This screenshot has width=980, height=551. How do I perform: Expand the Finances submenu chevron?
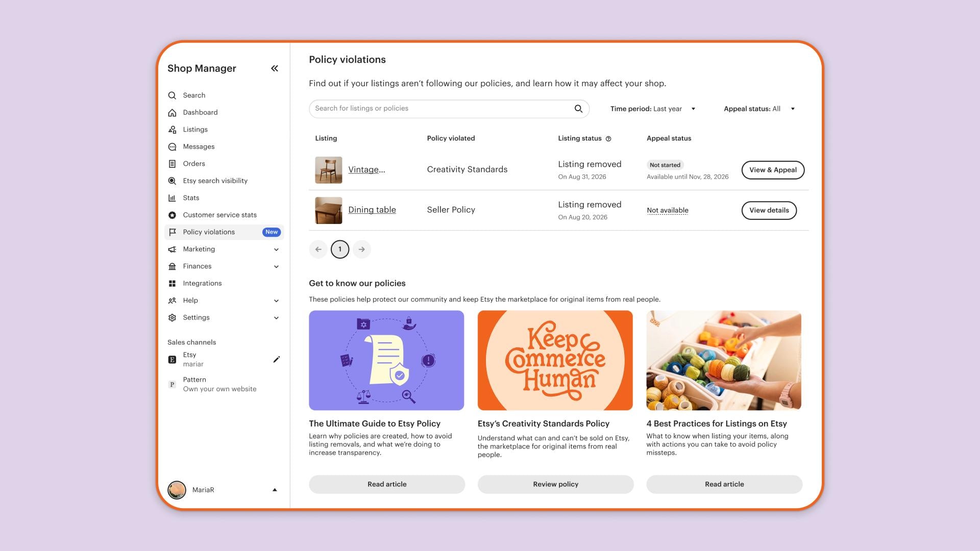(276, 266)
